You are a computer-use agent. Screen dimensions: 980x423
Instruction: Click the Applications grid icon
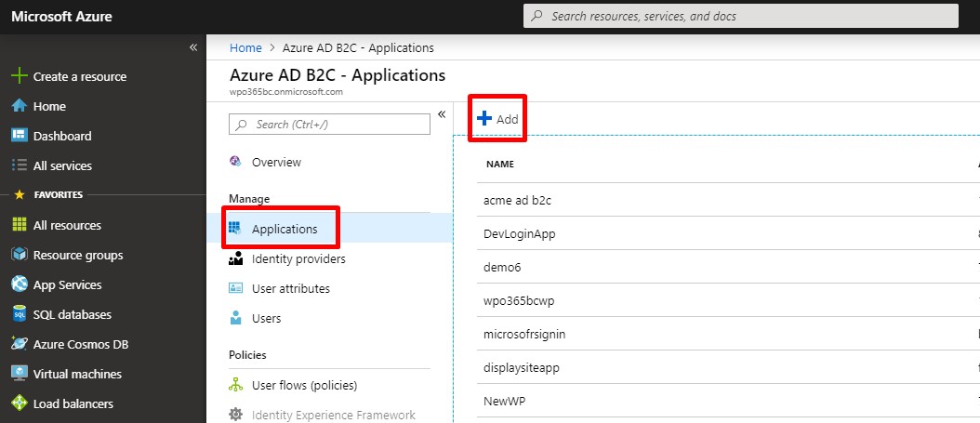coord(235,229)
